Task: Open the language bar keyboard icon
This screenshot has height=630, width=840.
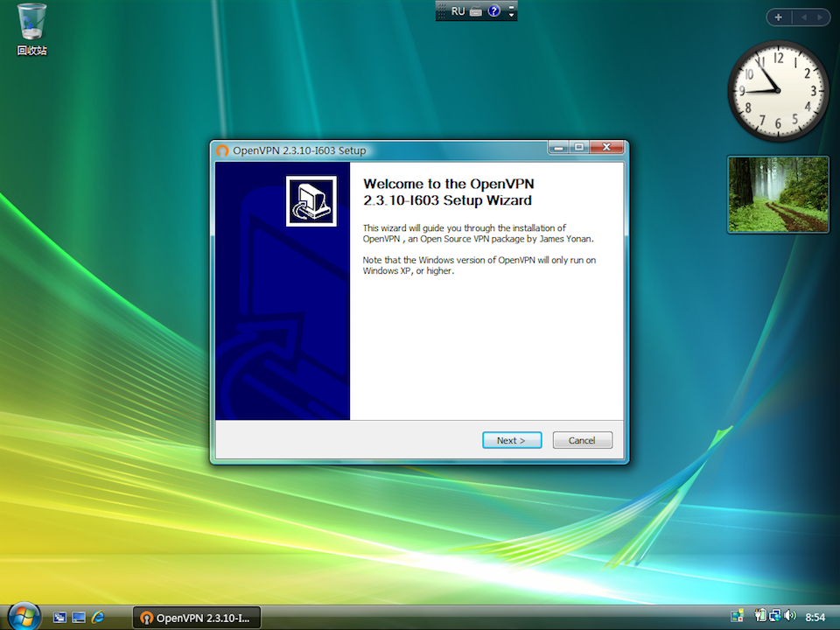Action: pos(476,11)
